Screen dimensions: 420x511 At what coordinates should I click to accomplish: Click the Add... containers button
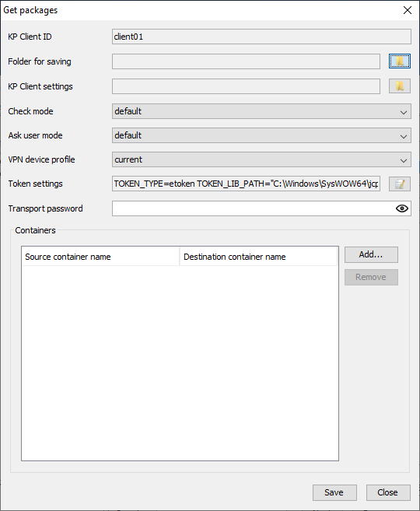[371, 254]
